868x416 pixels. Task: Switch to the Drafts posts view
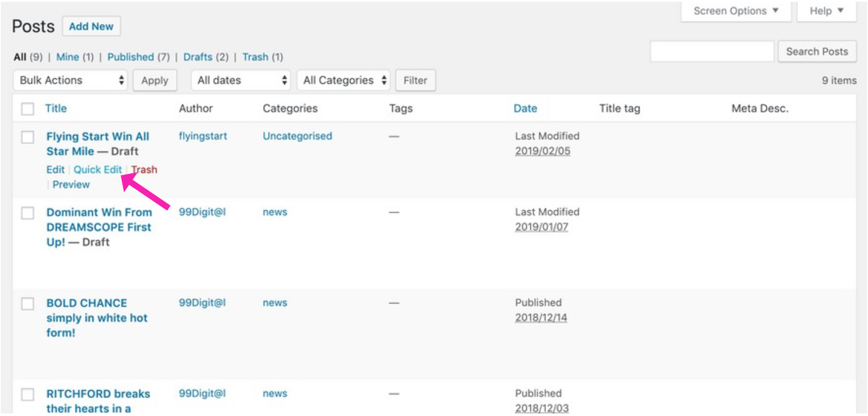tap(198, 57)
